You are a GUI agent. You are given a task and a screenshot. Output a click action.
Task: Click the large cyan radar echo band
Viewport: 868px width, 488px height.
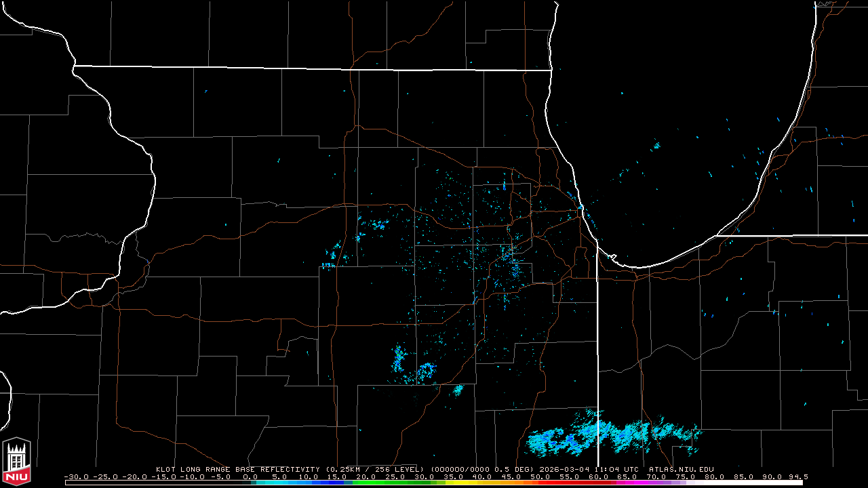[614, 434]
